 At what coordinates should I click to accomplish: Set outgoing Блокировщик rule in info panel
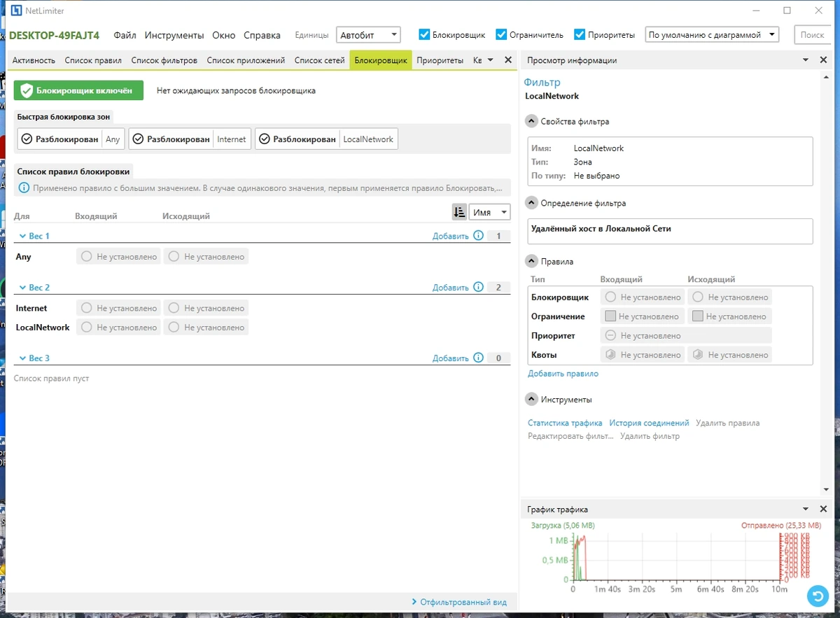[x=730, y=297]
